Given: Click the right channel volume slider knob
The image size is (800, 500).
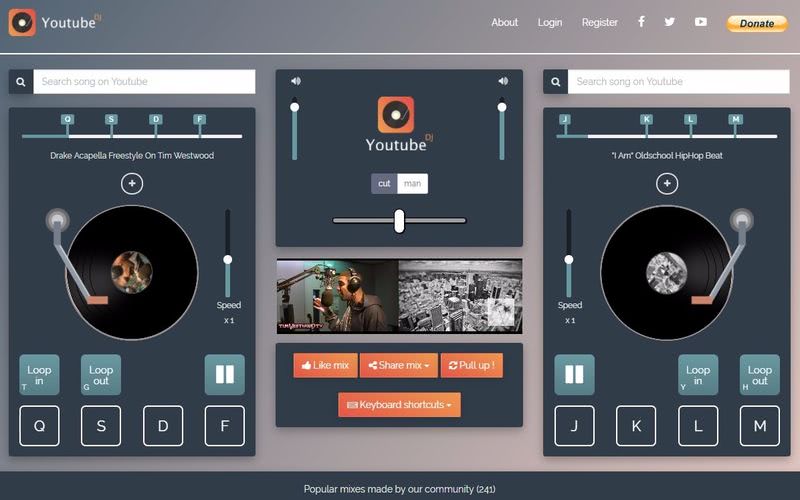Looking at the screenshot, I should point(502,107).
